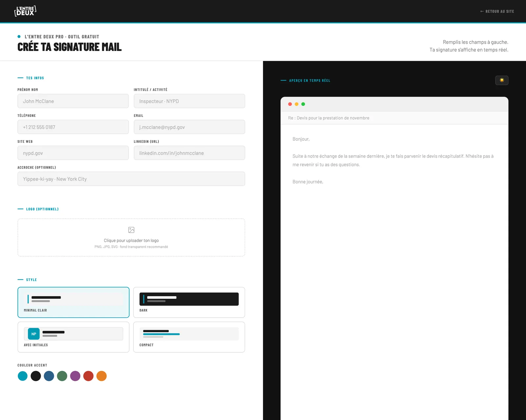Focus the Prénom Nom input field
Screen dimensions: 526x420
tap(73, 101)
